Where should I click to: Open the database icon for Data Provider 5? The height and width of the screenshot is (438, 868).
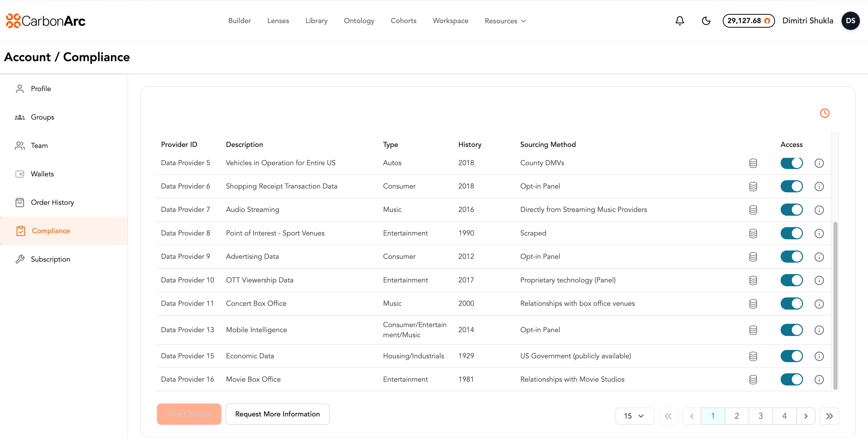click(753, 163)
